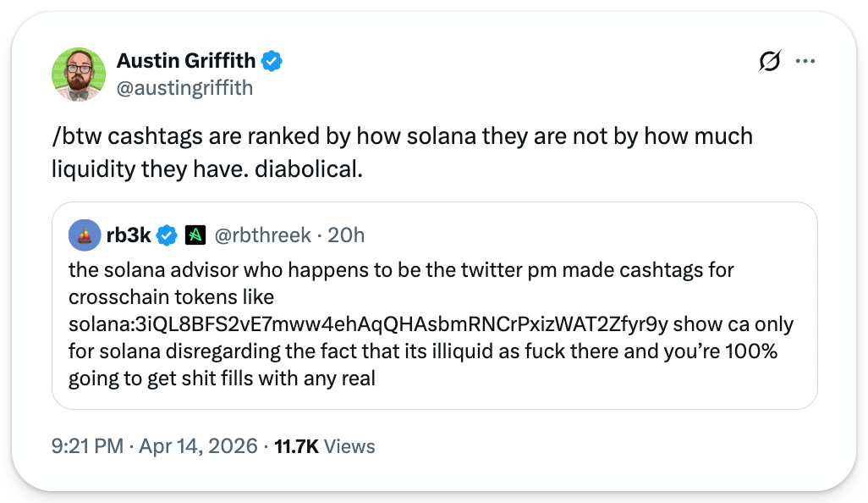Open the @rbthreek handle
The image size is (868, 503).
click(263, 235)
